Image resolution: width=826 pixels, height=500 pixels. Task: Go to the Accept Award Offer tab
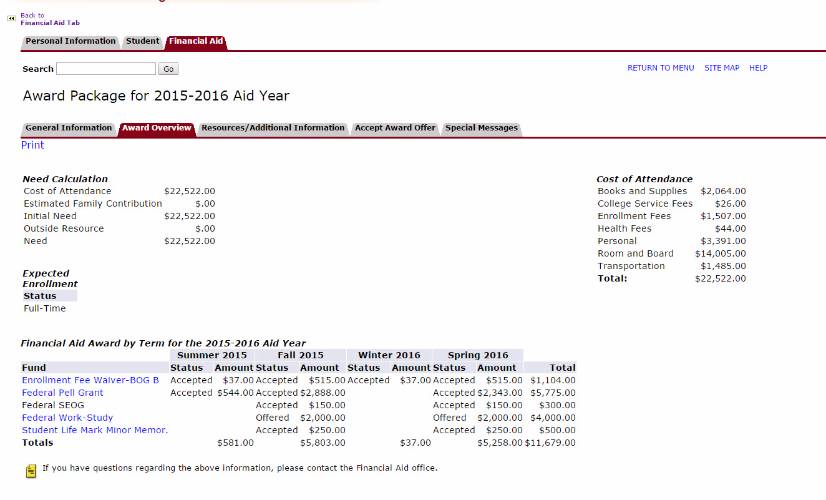pos(395,128)
